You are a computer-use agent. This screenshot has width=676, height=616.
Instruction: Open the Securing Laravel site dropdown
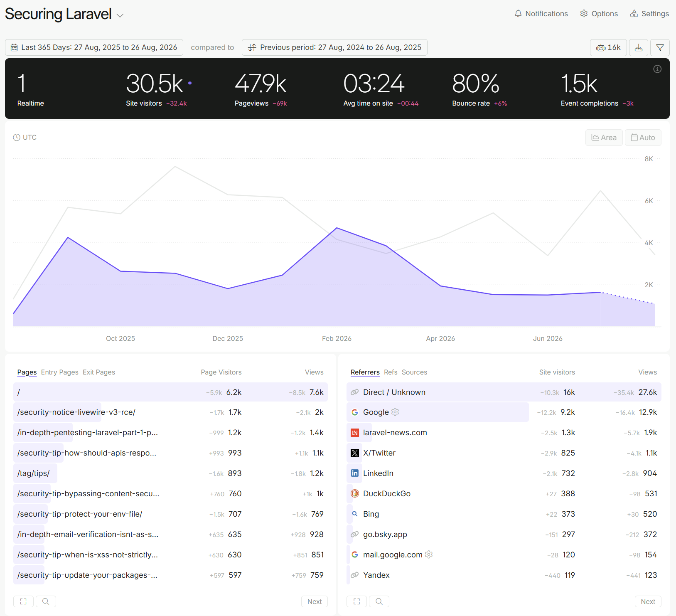pos(64,15)
